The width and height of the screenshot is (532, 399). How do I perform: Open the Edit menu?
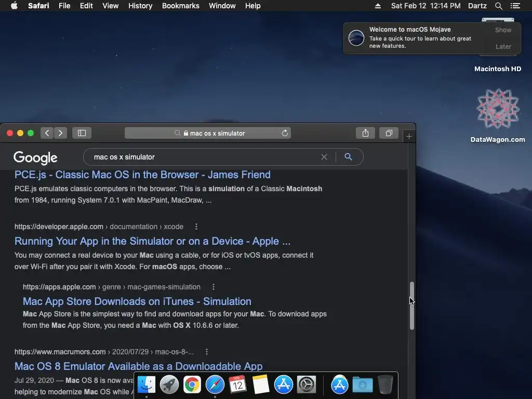(x=86, y=6)
